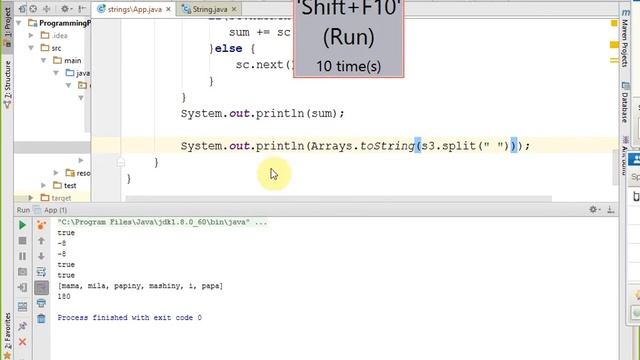Click the Up stack trace arrow
This screenshot has width=640, height=360.
pos(41,241)
